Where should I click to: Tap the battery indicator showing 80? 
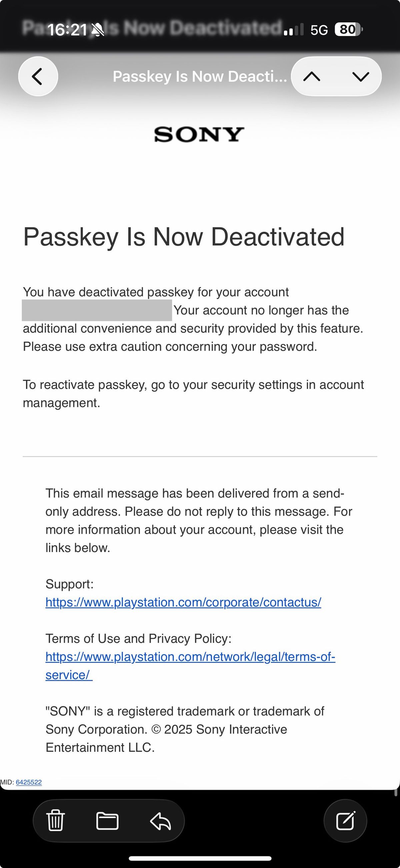pos(348,29)
